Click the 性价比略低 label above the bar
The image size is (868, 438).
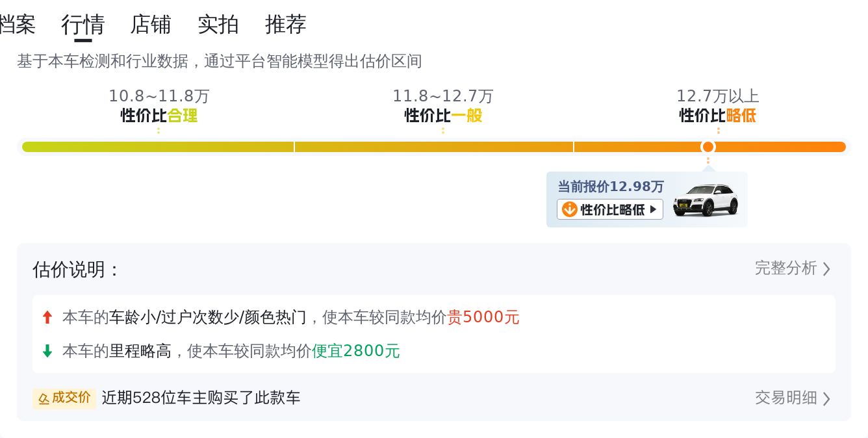pos(718,116)
